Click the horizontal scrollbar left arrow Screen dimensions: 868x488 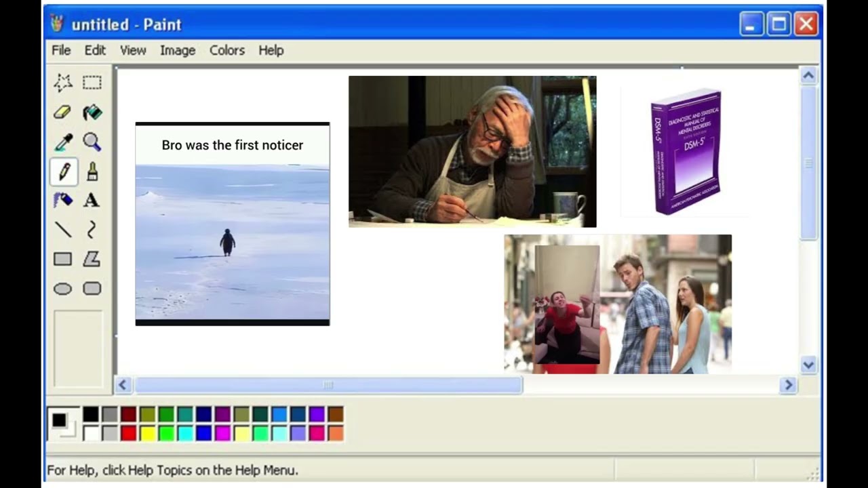pos(123,385)
